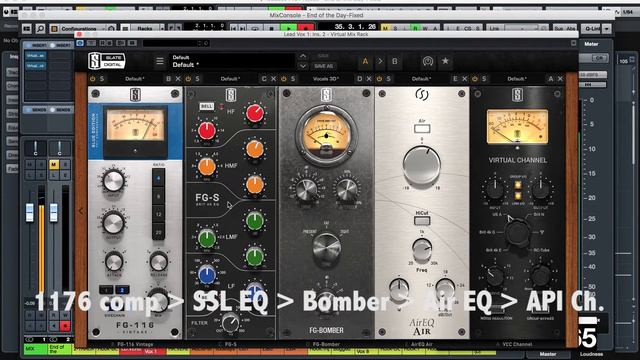Toggle the yellow M mute-all button in MixConsole
Screen dimensions: 640x360
385,29
